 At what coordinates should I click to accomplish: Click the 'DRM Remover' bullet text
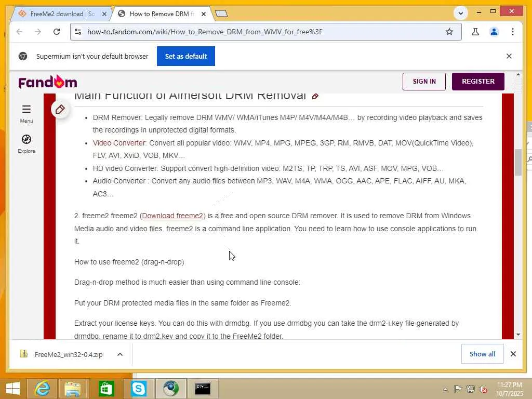tap(288, 124)
